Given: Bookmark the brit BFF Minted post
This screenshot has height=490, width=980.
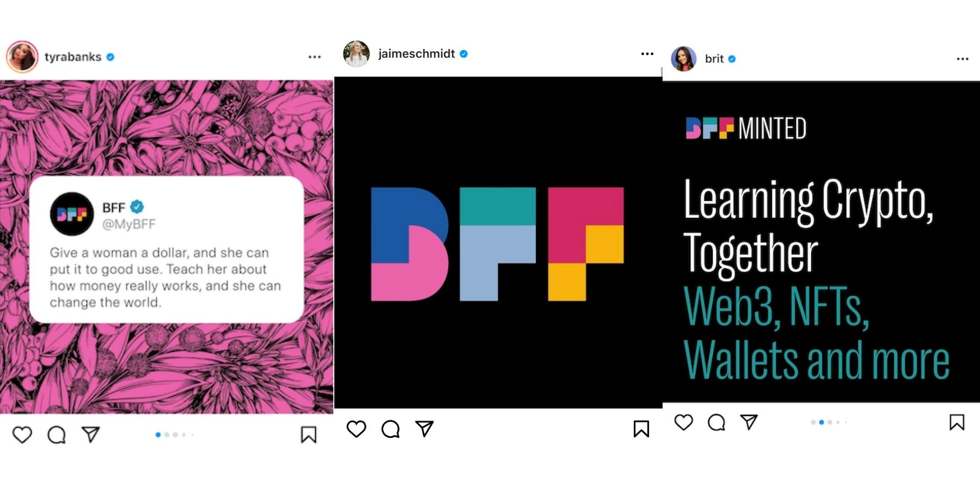Looking at the screenshot, I should [957, 422].
